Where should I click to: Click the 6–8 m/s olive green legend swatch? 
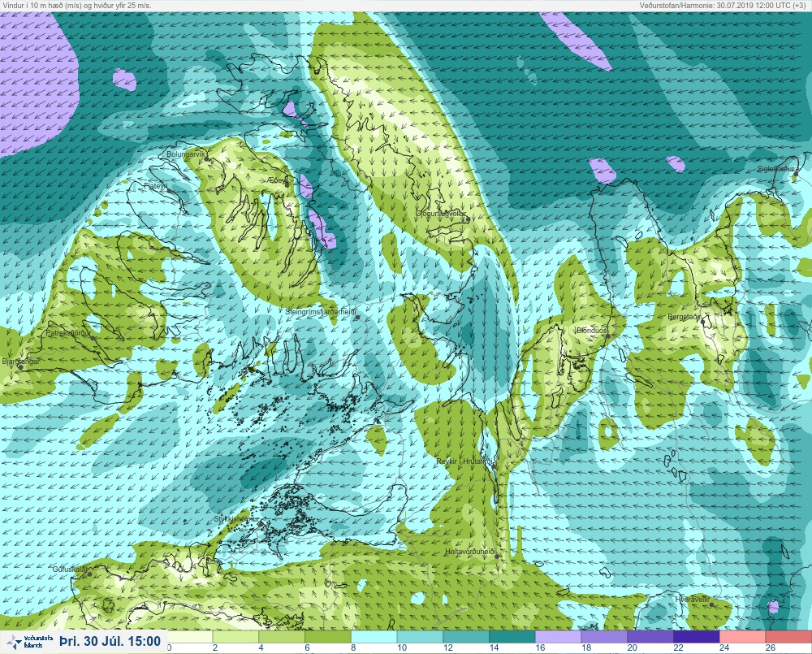click(x=328, y=636)
